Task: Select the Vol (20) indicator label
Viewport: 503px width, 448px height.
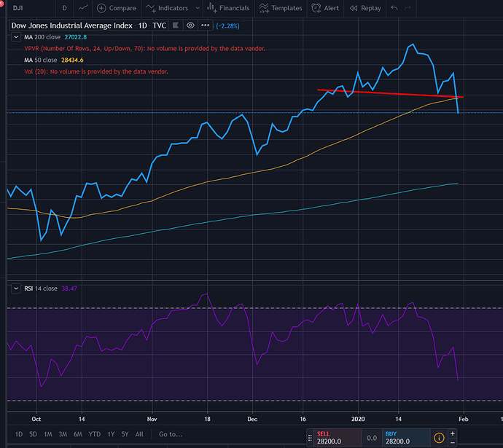Action: click(96, 72)
